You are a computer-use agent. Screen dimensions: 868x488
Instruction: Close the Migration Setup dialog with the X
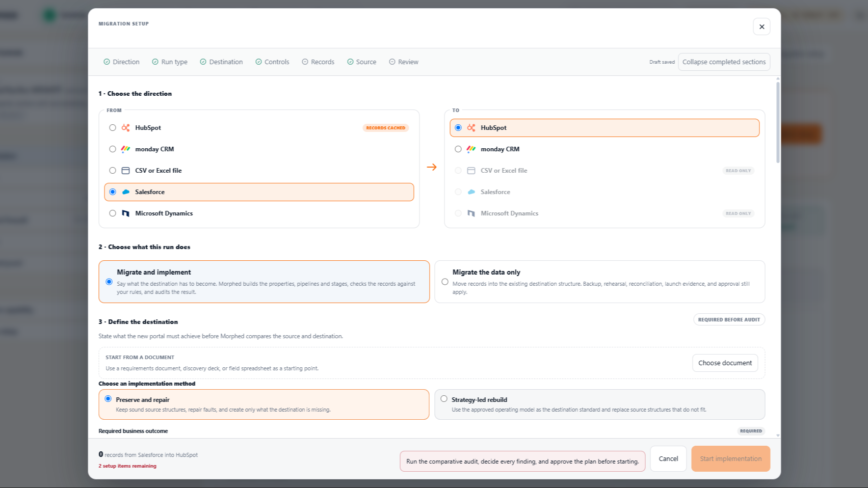tap(761, 26)
